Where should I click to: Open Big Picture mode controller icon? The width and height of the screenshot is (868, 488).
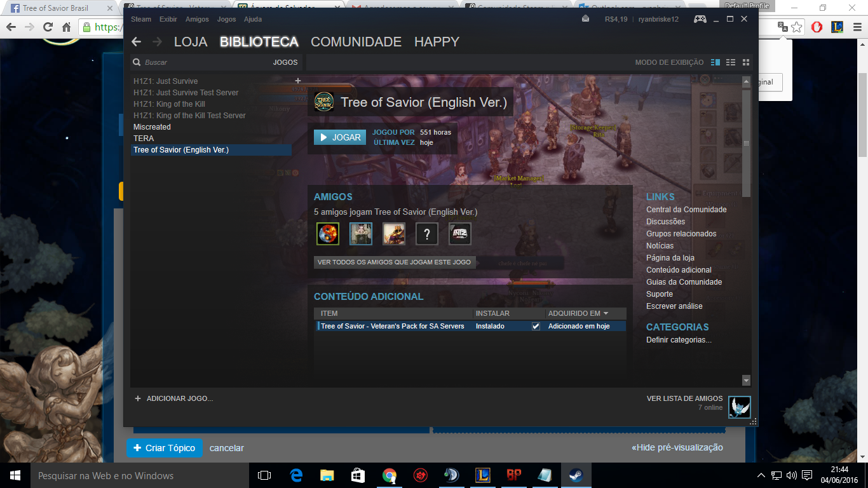(x=700, y=19)
